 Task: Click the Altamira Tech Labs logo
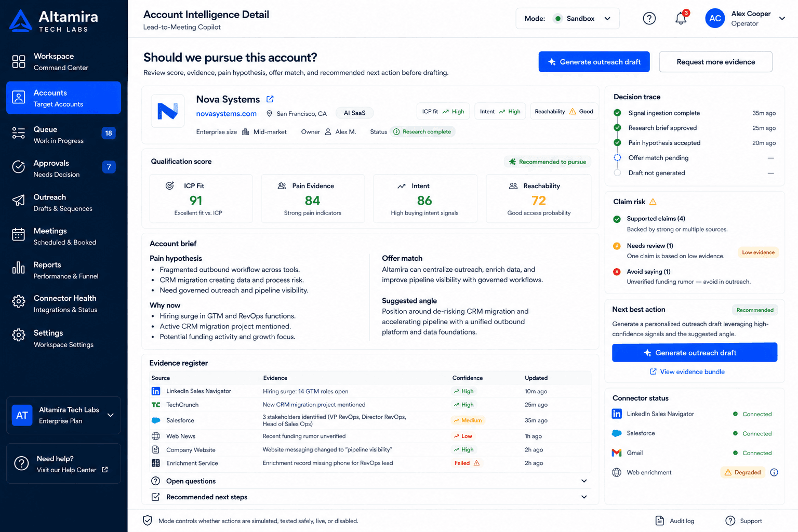click(53, 21)
